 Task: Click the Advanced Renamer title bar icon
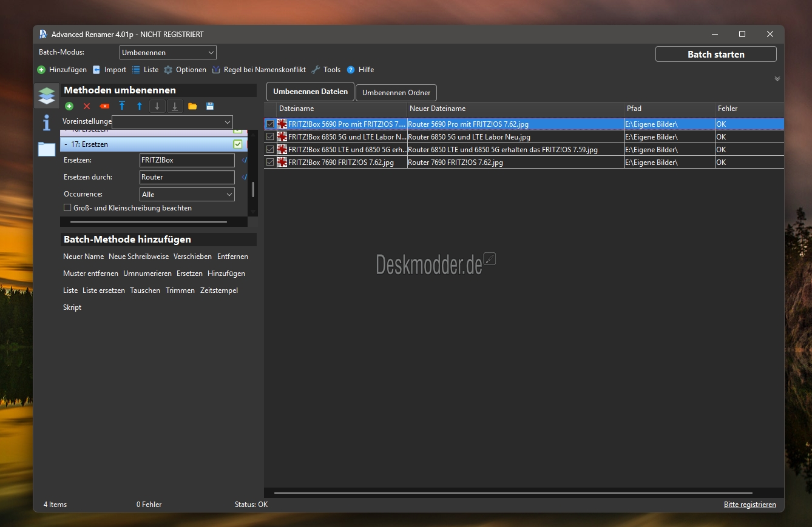tap(43, 34)
